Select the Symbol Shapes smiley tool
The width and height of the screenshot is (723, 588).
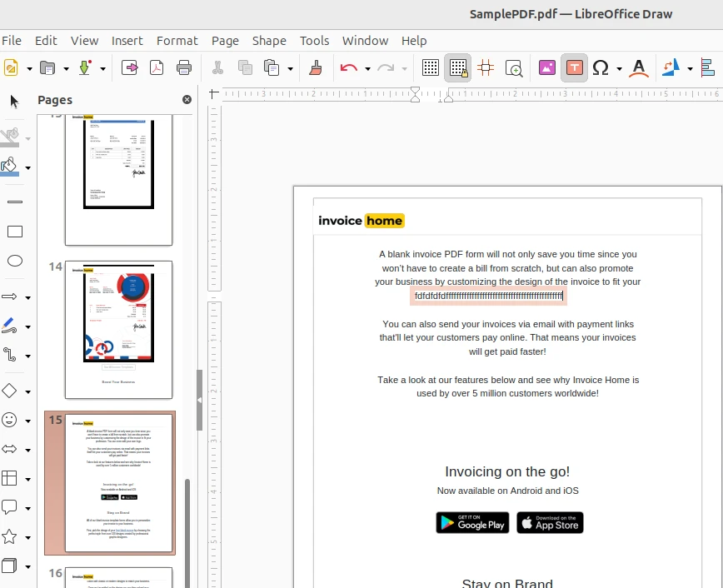coord(10,420)
